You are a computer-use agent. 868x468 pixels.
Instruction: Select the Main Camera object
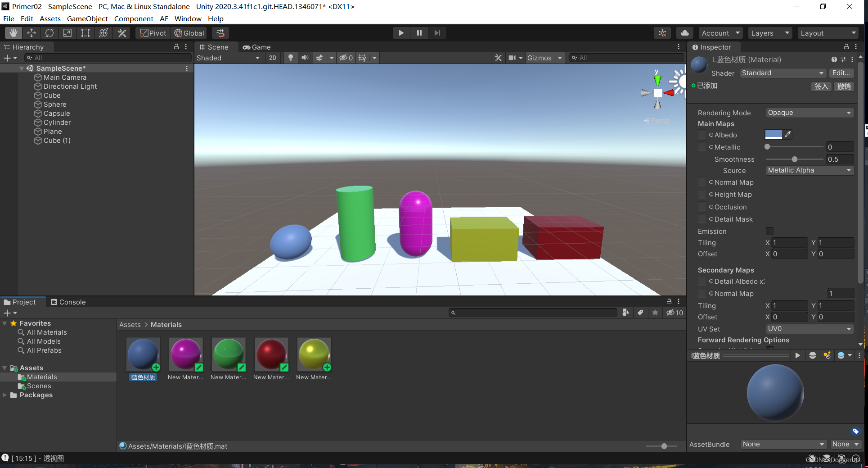[65, 77]
